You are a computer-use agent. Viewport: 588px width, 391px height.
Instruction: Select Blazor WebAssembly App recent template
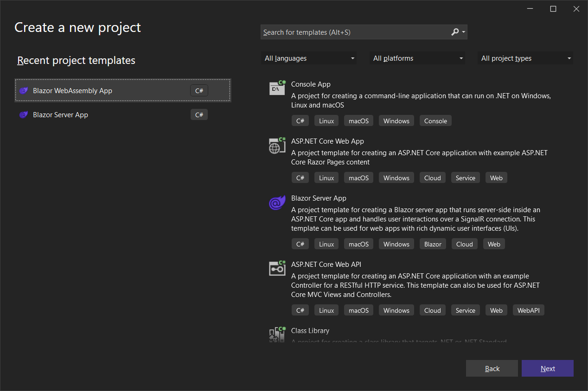pyautogui.click(x=123, y=91)
